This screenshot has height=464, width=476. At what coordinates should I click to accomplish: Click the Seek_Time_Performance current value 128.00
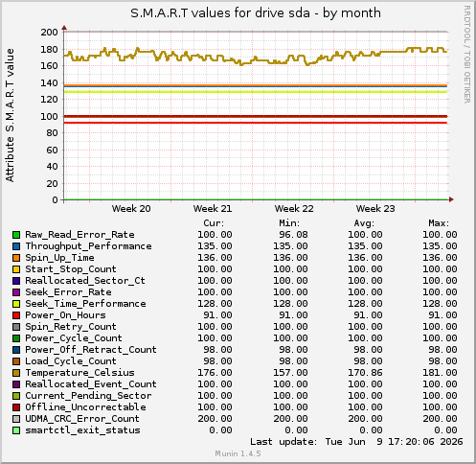(215, 304)
